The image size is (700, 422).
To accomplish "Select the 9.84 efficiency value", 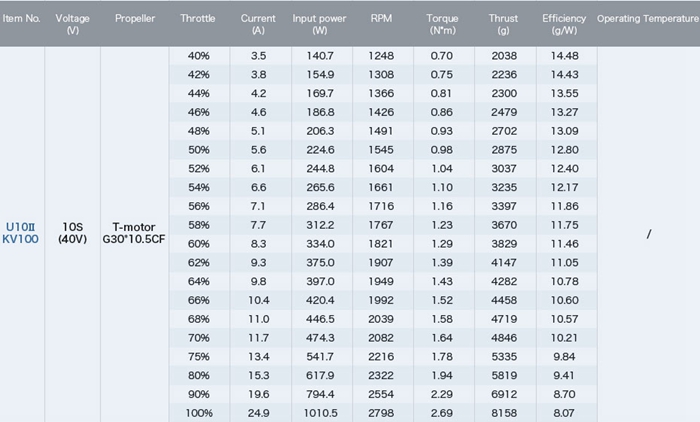I will (564, 357).
